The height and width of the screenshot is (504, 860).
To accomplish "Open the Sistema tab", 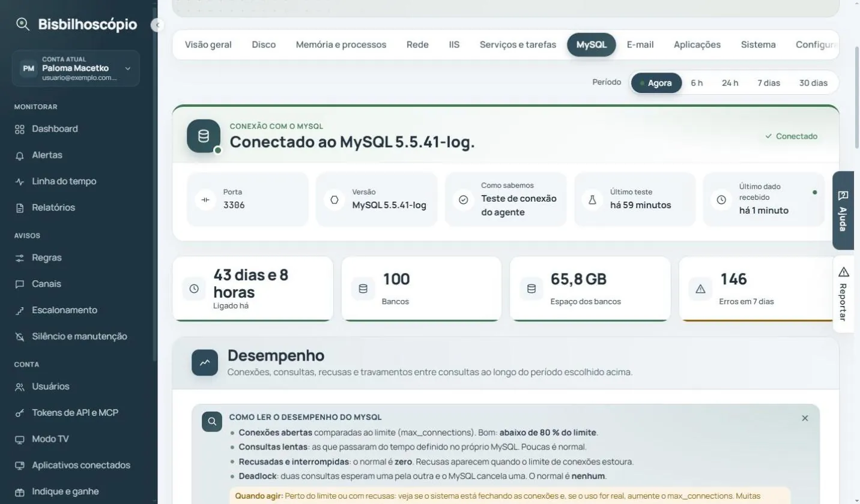I will 758,44.
